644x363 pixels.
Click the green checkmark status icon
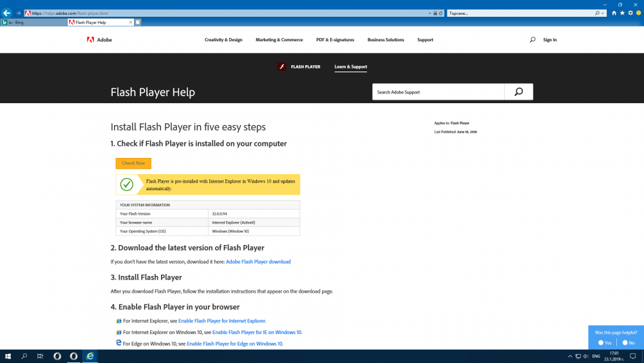pyautogui.click(x=126, y=184)
